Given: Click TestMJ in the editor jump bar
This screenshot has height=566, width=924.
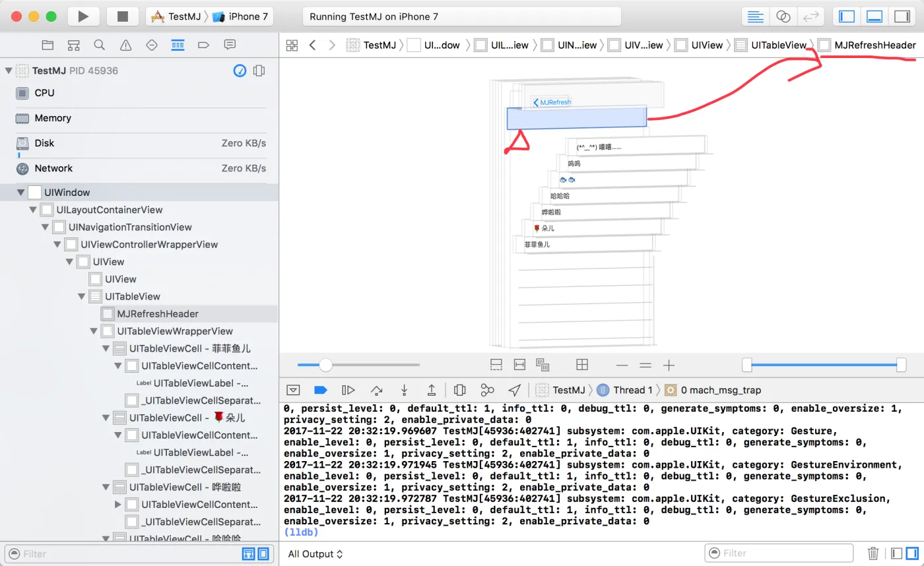Looking at the screenshot, I should pyautogui.click(x=372, y=45).
